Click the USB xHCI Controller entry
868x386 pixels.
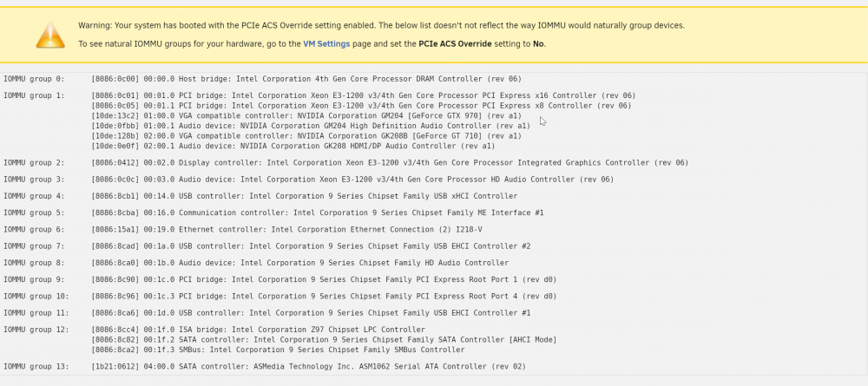[305, 196]
